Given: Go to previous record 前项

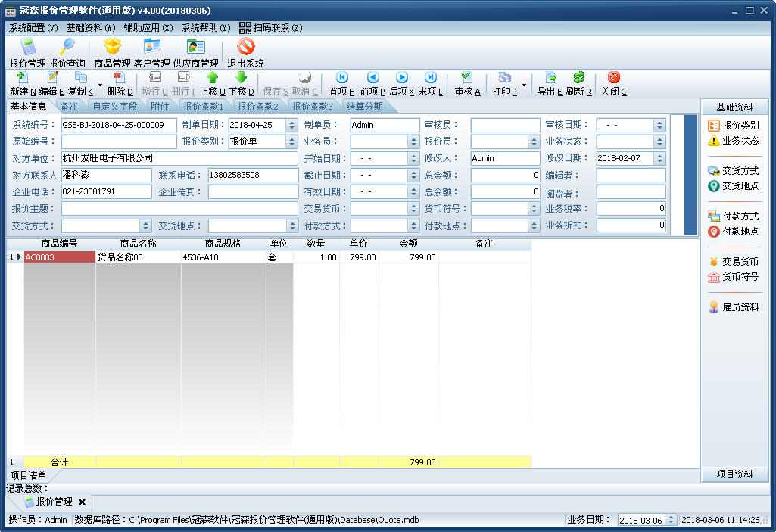Looking at the screenshot, I should (372, 84).
